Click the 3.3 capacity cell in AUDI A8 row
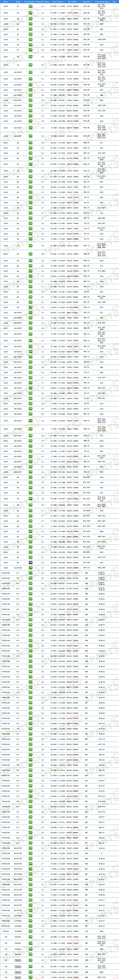Viewport: 119px width, 980px height. (x=42, y=562)
